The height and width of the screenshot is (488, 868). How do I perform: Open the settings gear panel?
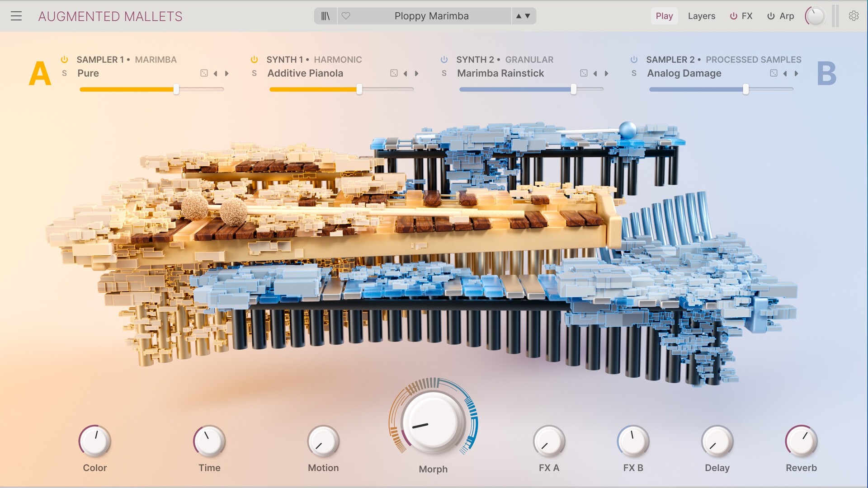pos(854,16)
